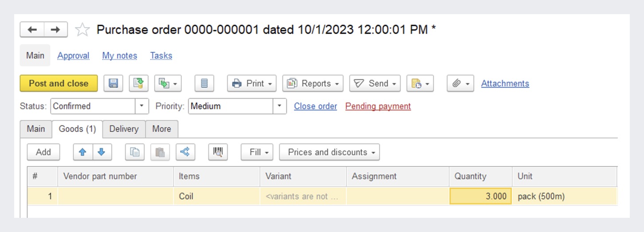Click the save (floppy disk) icon
This screenshot has height=232, width=644.
[x=114, y=83]
